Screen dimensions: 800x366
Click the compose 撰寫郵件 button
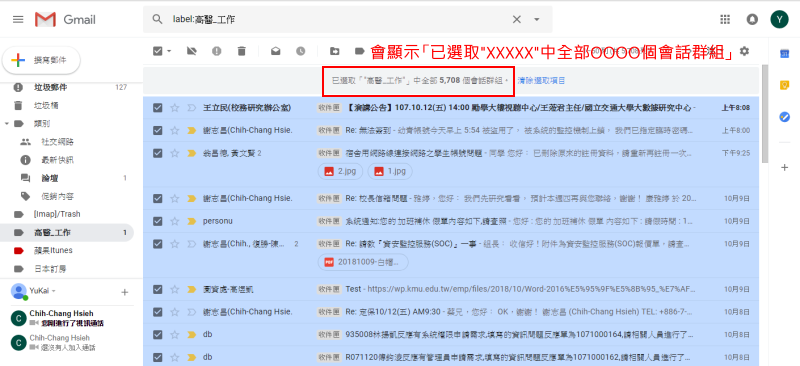click(x=41, y=61)
